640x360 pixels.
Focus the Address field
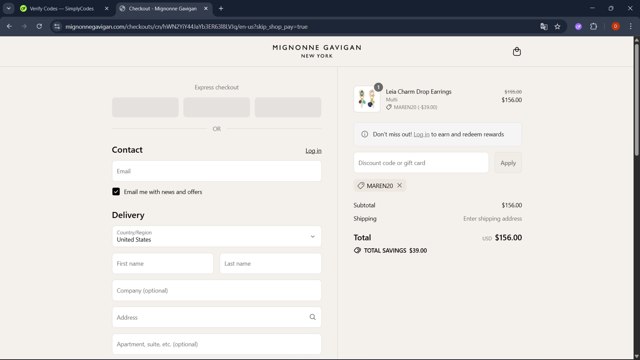click(x=217, y=317)
